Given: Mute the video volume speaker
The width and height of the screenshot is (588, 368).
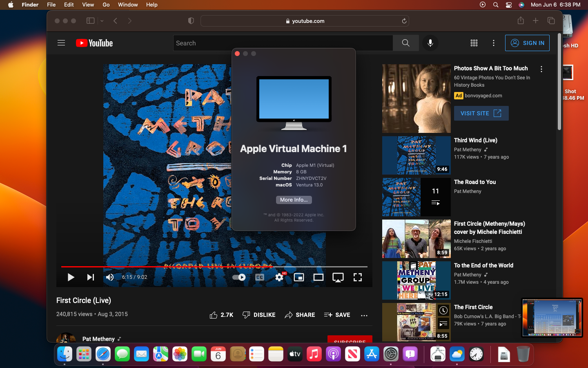Looking at the screenshot, I should 110,277.
